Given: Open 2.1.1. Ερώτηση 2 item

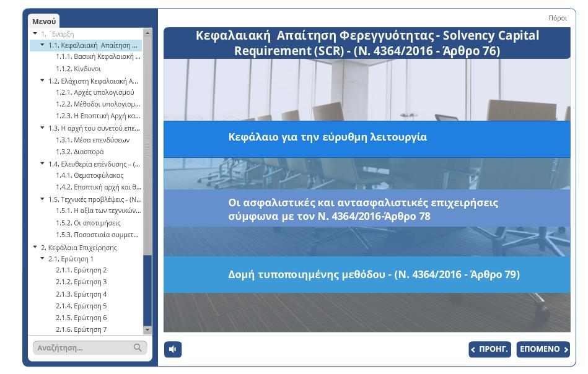Looking at the screenshot, I should point(81,270).
